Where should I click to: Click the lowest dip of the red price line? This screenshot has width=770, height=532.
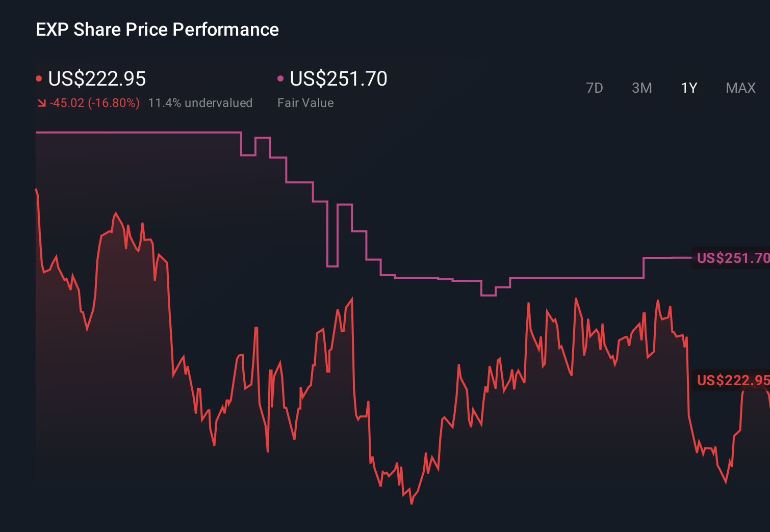[411, 504]
